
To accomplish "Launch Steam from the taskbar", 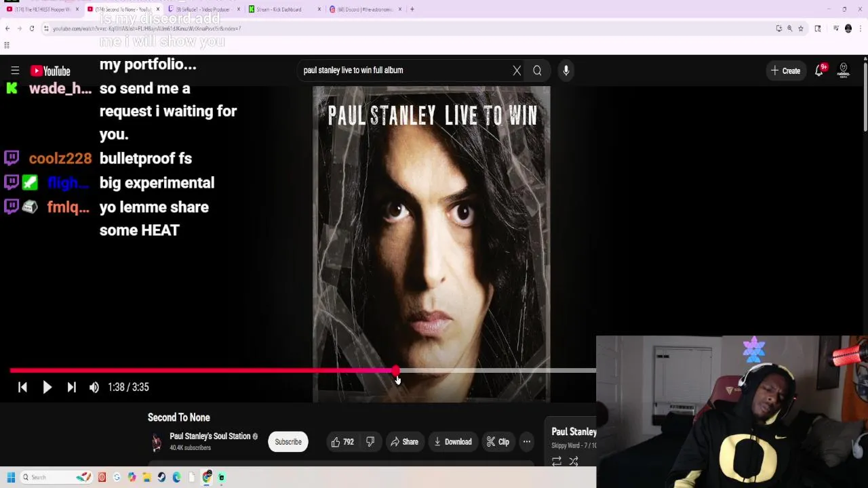I will click(x=161, y=477).
